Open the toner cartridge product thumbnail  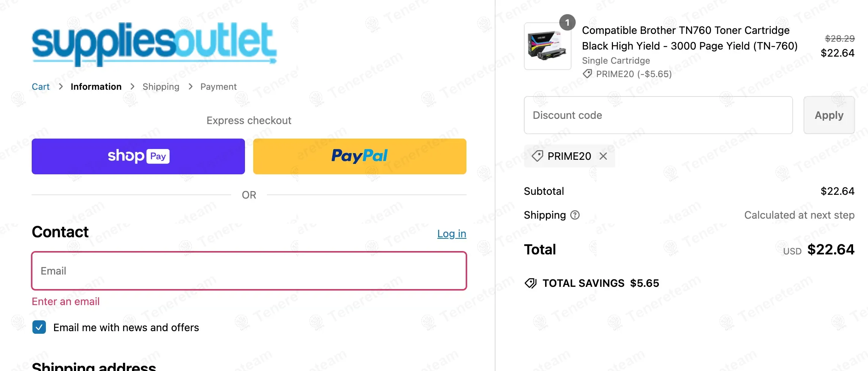point(547,46)
